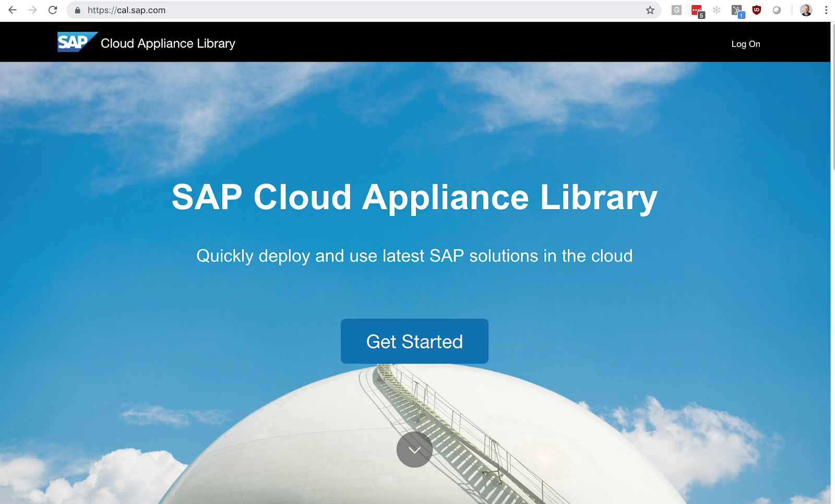Click the circular scroll-down chevron button
835x504 pixels.
[414, 449]
